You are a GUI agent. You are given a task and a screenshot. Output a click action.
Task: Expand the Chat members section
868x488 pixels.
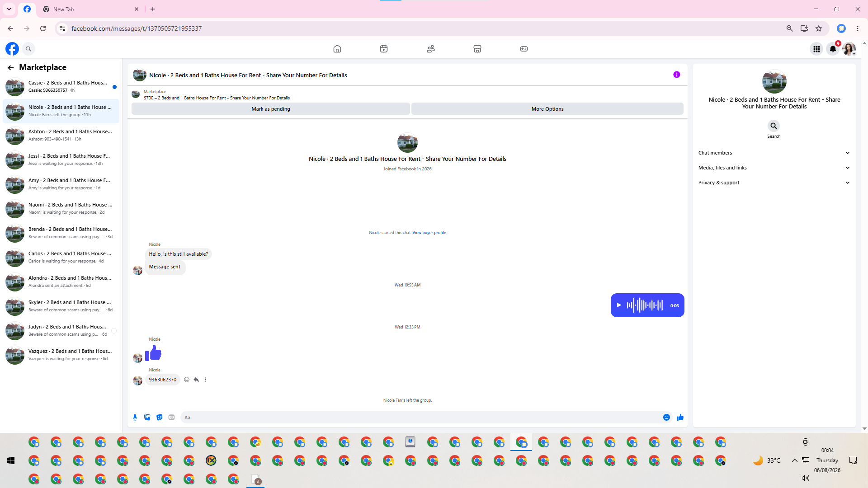(774, 153)
